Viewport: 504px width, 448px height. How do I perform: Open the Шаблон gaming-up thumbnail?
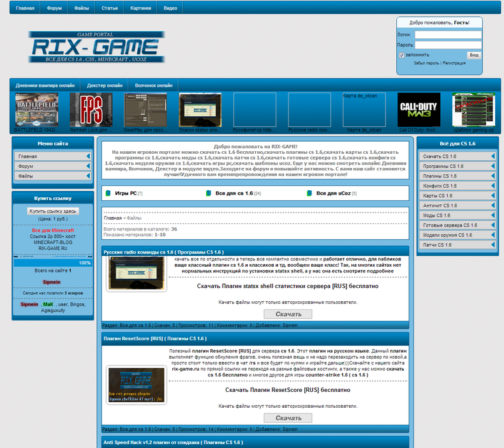coord(473,110)
